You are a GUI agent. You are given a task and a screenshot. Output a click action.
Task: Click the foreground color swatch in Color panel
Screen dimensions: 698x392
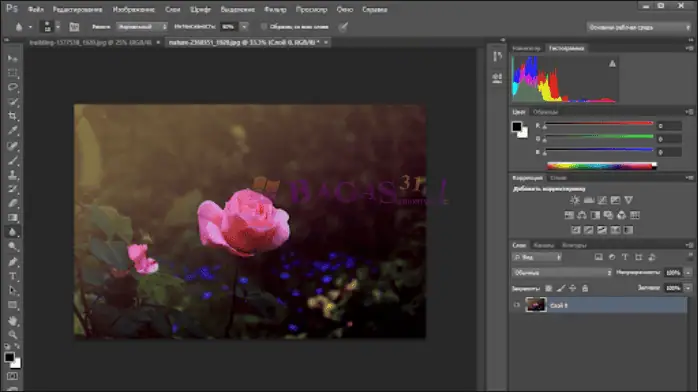pos(516,127)
